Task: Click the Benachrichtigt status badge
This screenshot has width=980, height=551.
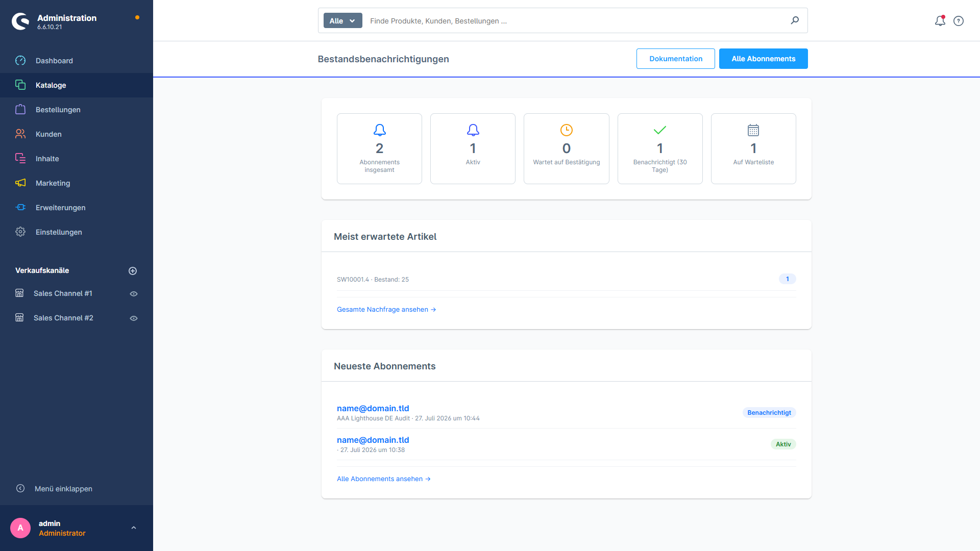Action: pyautogui.click(x=769, y=413)
